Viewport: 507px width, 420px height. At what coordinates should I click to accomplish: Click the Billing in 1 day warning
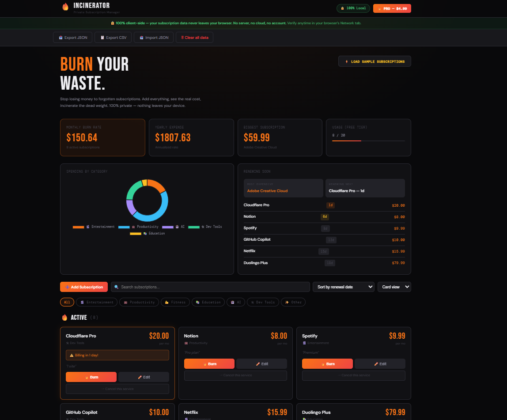coord(117,355)
